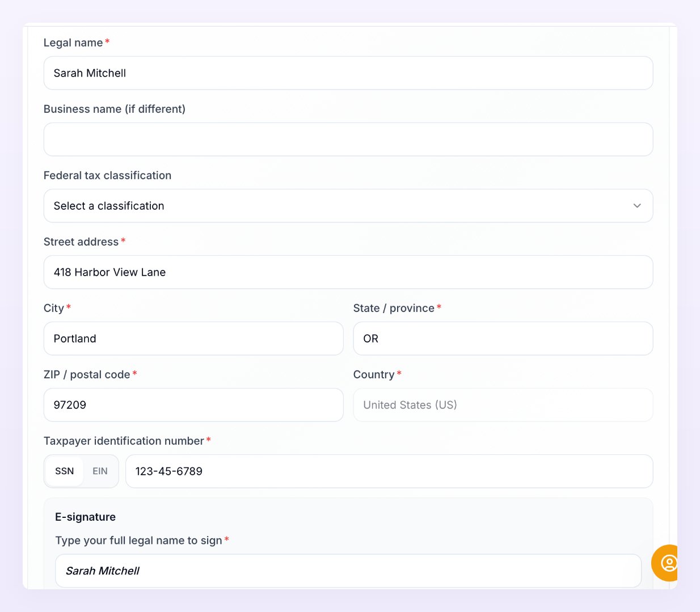The image size is (700, 612).
Task: Open the Select a classification dropdown
Action: point(348,206)
